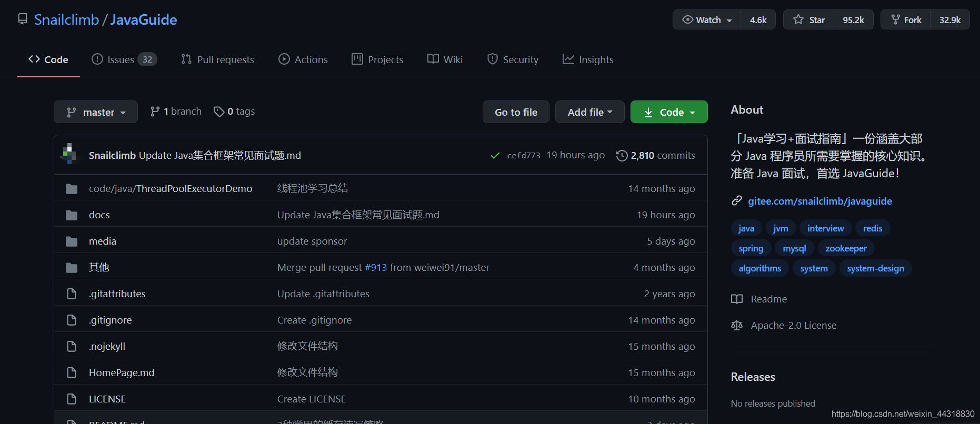Click the folder icon beside media

[72, 241]
